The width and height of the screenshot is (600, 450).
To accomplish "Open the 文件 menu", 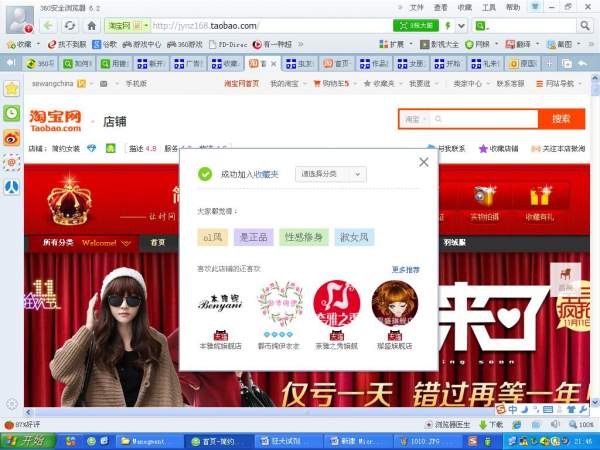I will (x=416, y=8).
